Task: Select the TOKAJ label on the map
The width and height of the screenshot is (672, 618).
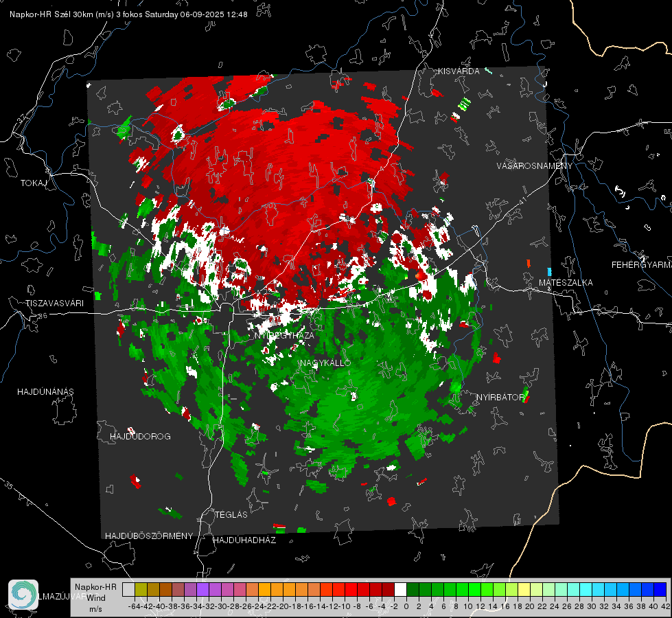Action: tap(34, 183)
